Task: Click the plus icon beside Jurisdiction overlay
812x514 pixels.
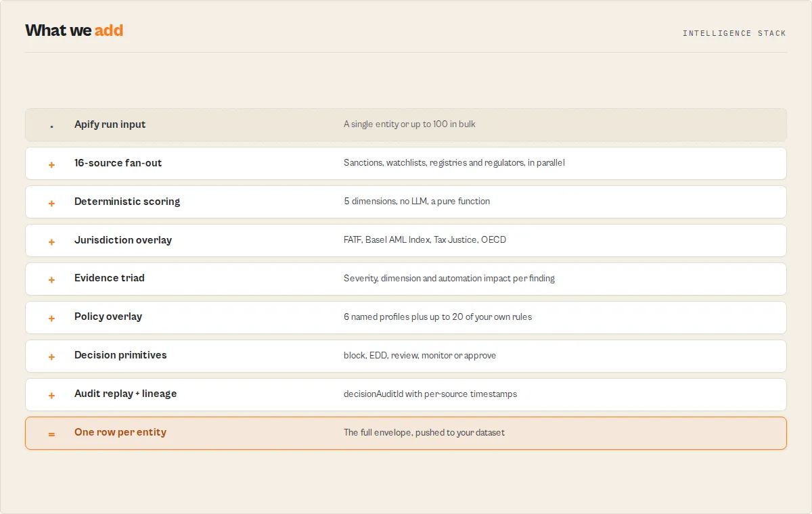Action: pyautogui.click(x=51, y=241)
